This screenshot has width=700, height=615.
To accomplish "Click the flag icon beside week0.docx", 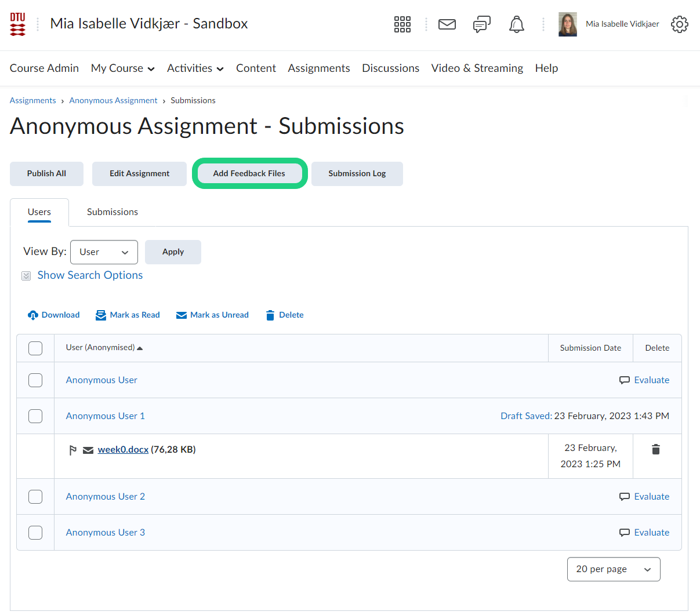I will [x=73, y=450].
